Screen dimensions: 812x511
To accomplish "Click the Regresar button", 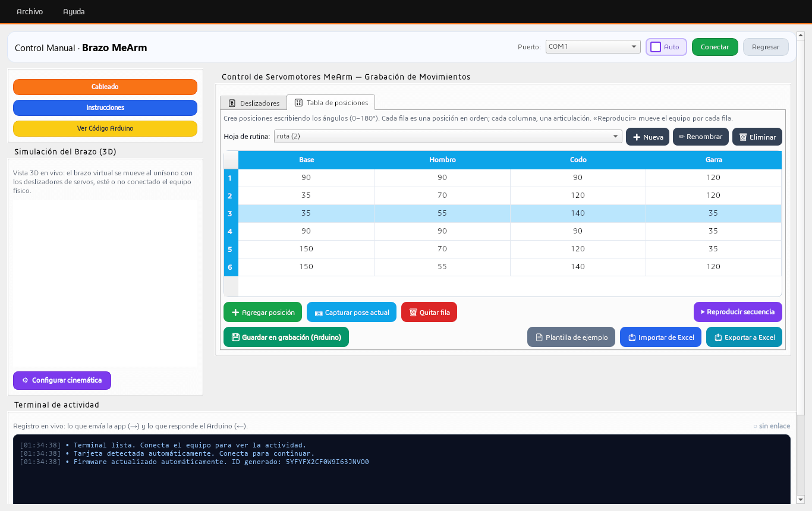I will [766, 47].
